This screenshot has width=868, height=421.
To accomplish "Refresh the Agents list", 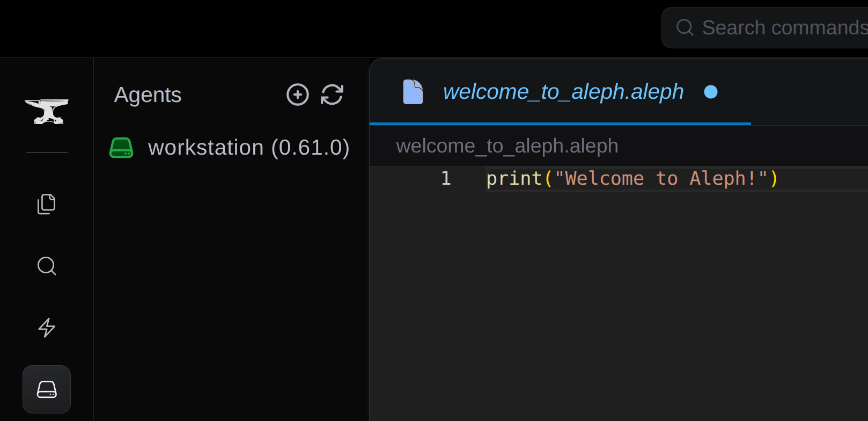I will pos(332,95).
